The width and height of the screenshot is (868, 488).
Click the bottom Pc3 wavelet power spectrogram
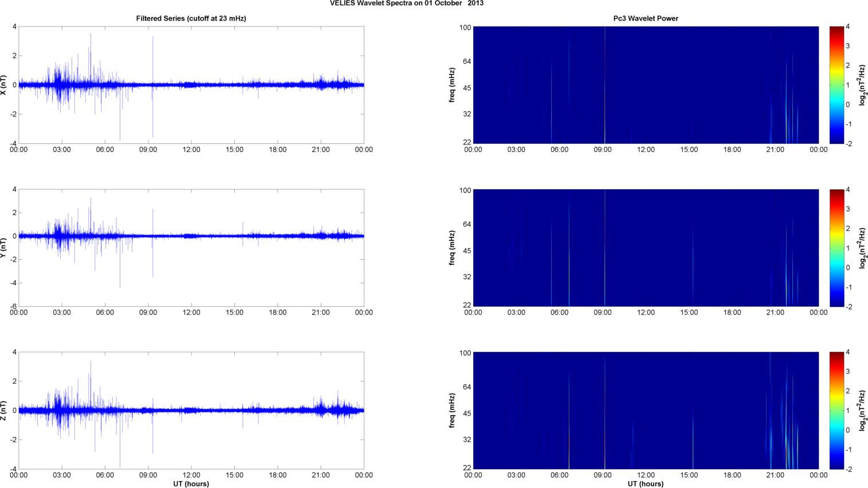(646, 411)
